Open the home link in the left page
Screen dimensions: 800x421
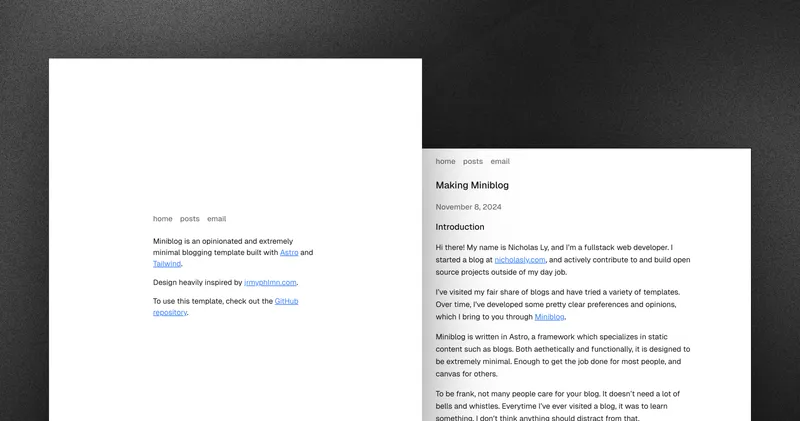(162, 219)
